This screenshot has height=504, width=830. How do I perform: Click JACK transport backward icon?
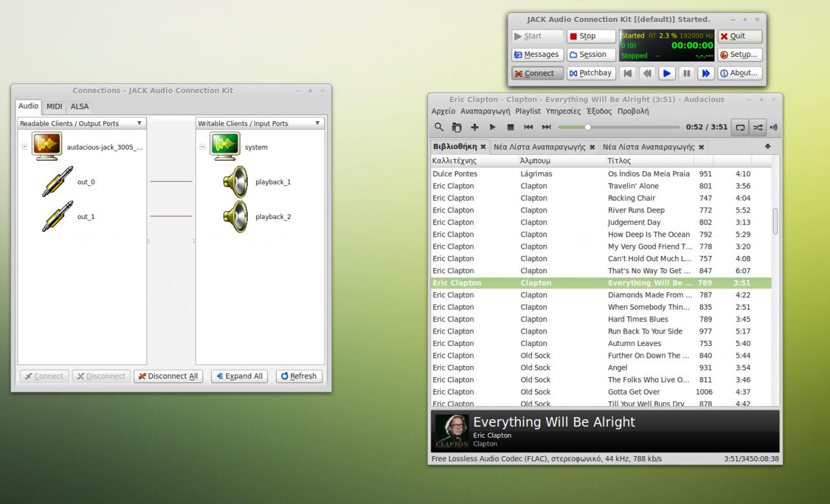pos(647,73)
